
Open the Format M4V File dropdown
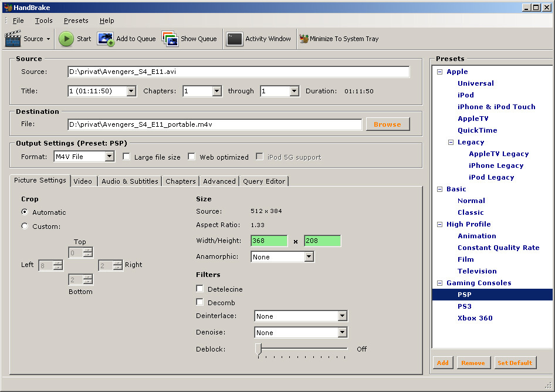coord(109,156)
